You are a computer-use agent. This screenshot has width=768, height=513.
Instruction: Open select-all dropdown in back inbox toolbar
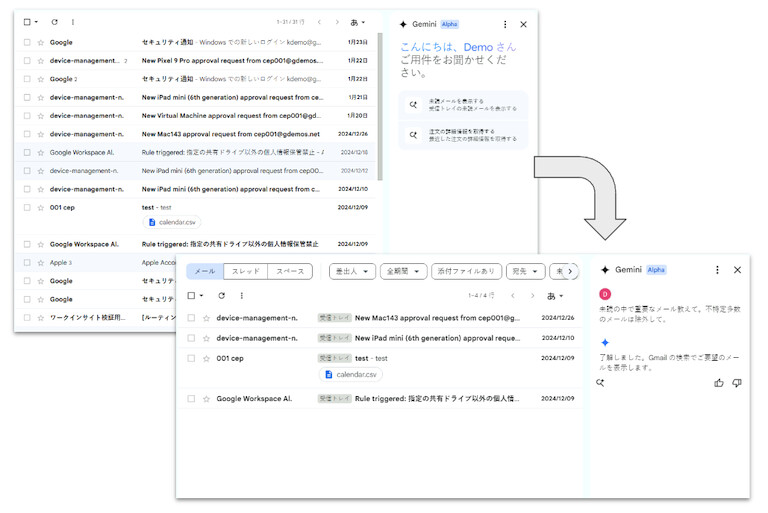(36, 22)
